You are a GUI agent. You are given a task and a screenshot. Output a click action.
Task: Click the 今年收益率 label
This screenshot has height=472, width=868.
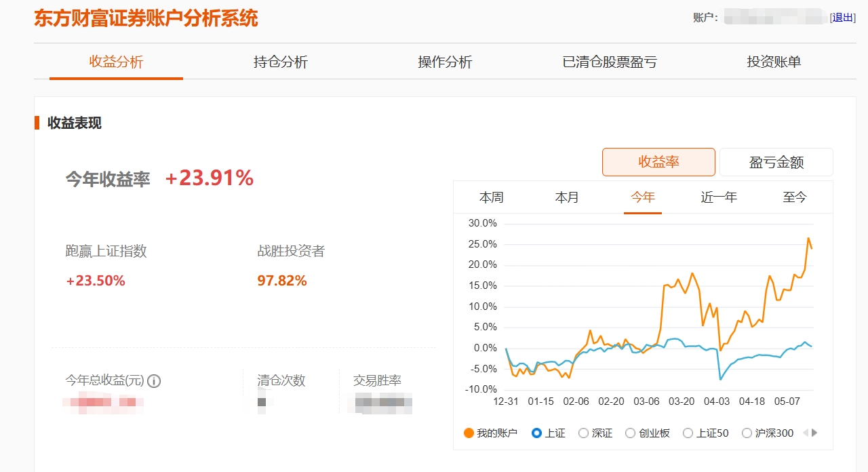(x=107, y=179)
